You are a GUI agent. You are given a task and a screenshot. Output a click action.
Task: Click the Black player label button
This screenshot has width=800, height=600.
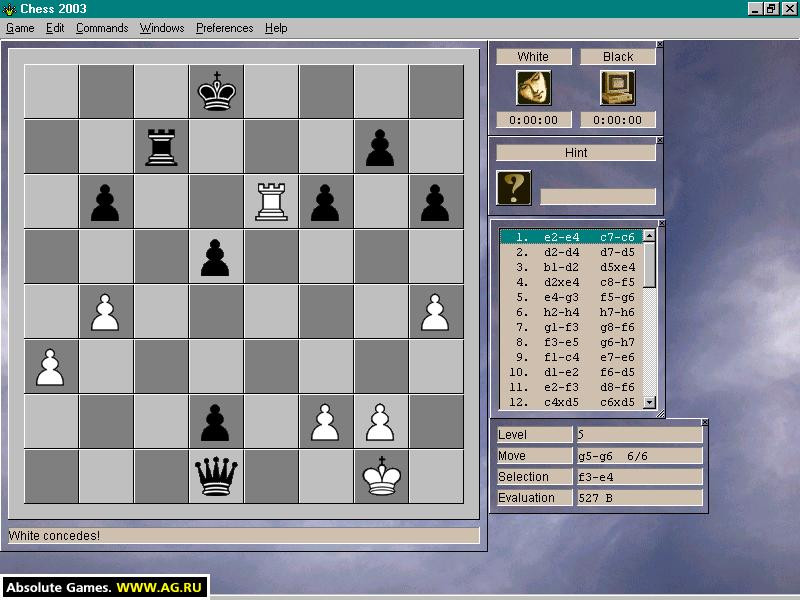point(618,57)
